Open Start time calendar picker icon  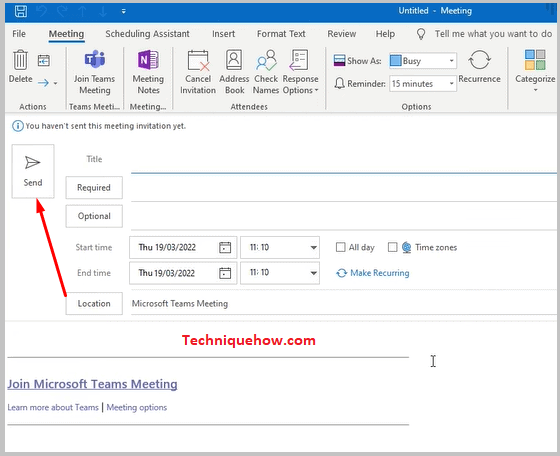tap(225, 247)
